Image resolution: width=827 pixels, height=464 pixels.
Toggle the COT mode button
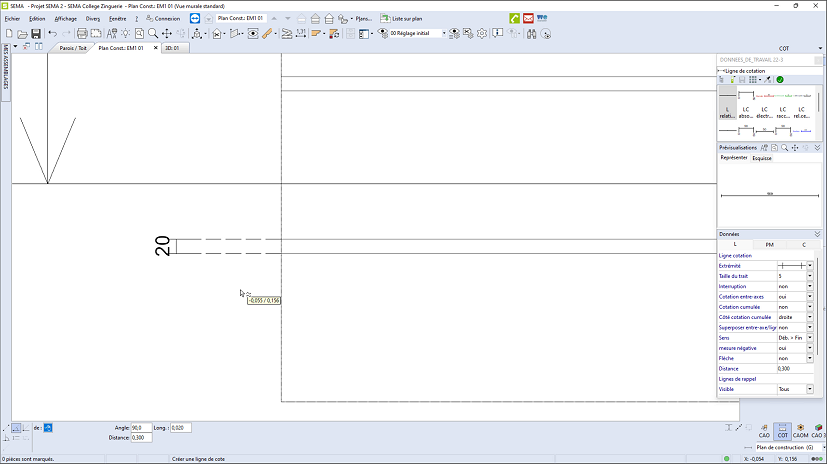783,430
